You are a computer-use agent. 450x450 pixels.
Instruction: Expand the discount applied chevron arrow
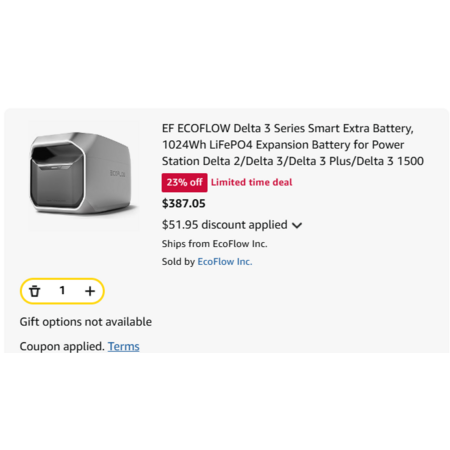point(297,226)
